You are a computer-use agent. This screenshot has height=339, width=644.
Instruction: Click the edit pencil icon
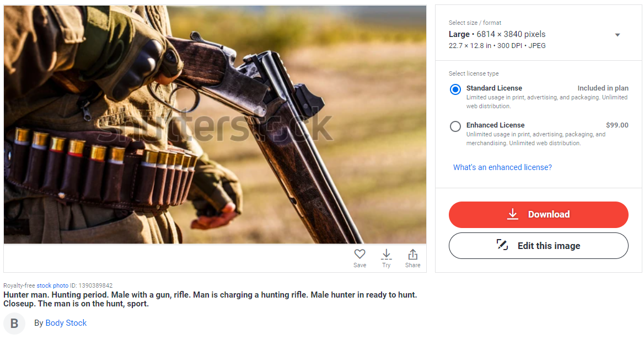click(502, 245)
